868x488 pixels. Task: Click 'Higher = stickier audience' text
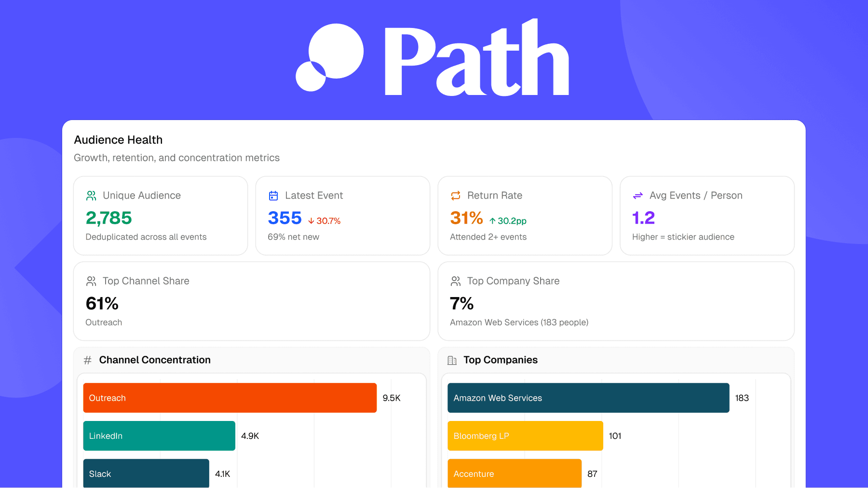coord(683,237)
